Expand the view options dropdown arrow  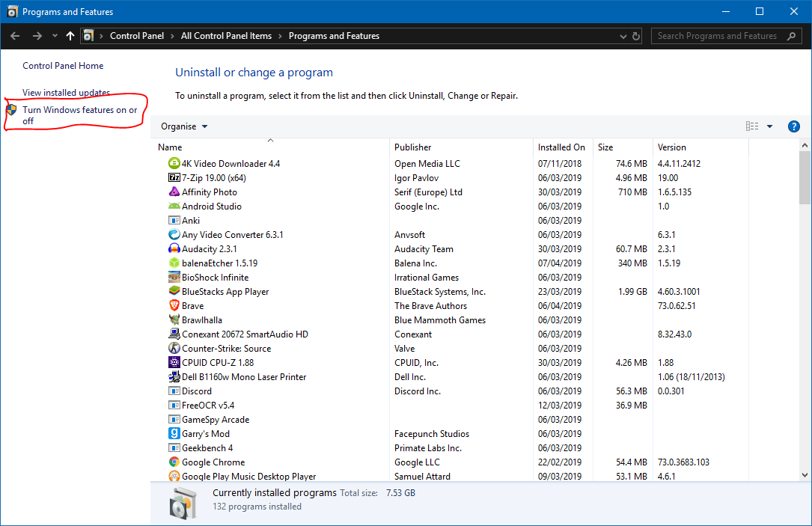coord(769,126)
